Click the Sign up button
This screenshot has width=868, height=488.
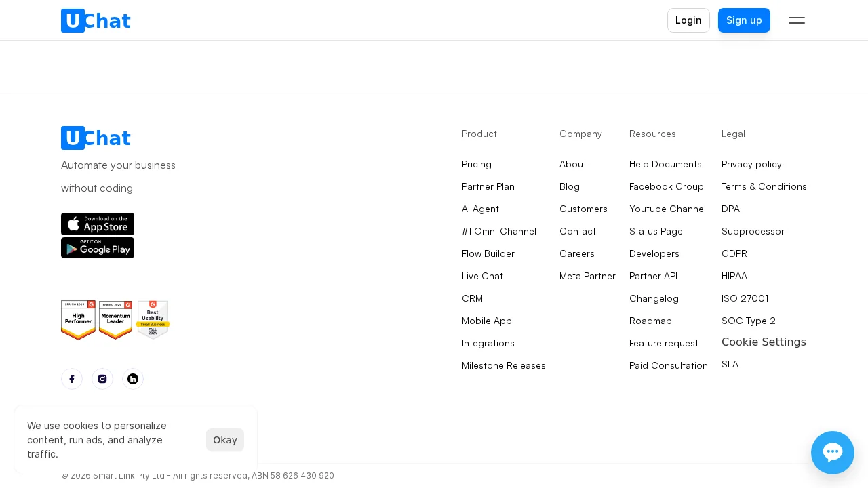point(744,20)
